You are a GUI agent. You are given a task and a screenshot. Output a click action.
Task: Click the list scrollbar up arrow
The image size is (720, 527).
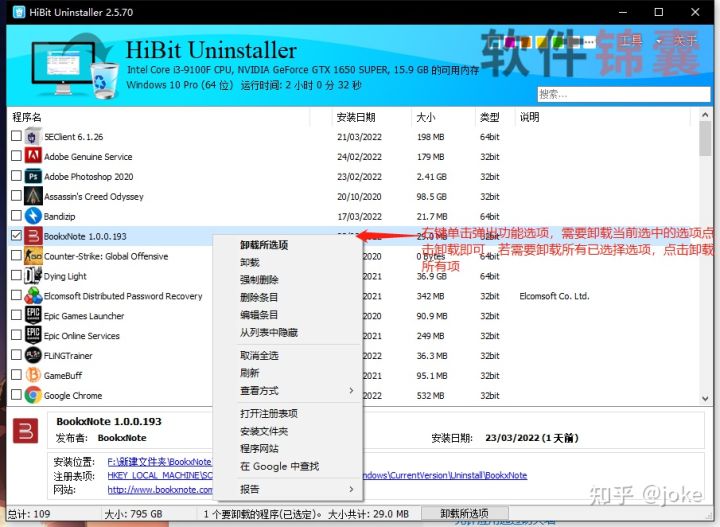[705, 115]
